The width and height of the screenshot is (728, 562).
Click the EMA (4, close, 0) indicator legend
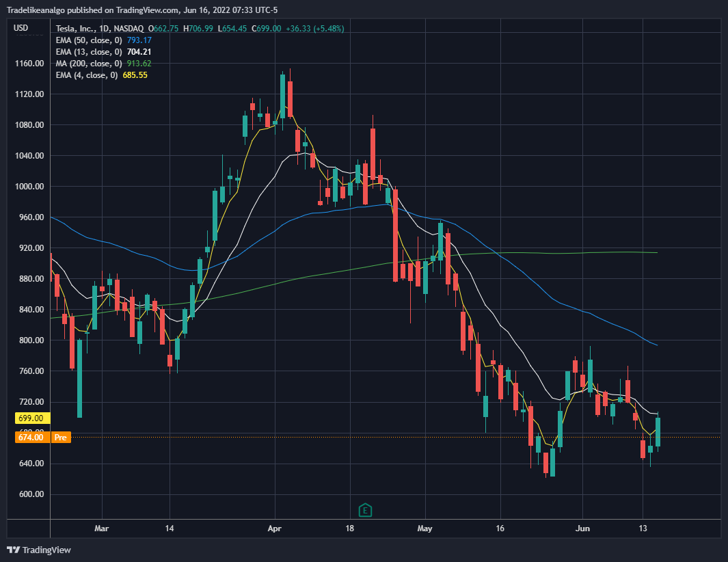(86, 75)
